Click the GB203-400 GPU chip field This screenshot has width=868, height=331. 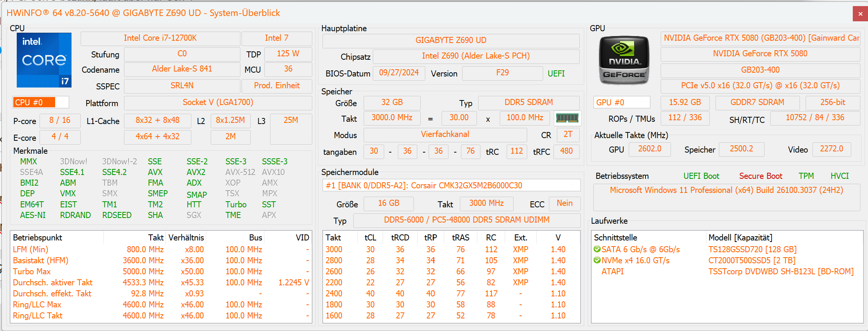[x=760, y=70]
